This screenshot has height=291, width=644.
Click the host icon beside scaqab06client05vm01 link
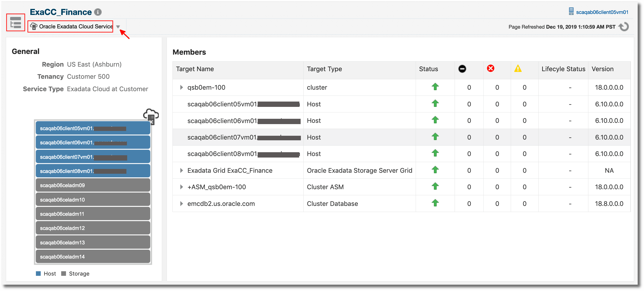point(571,11)
